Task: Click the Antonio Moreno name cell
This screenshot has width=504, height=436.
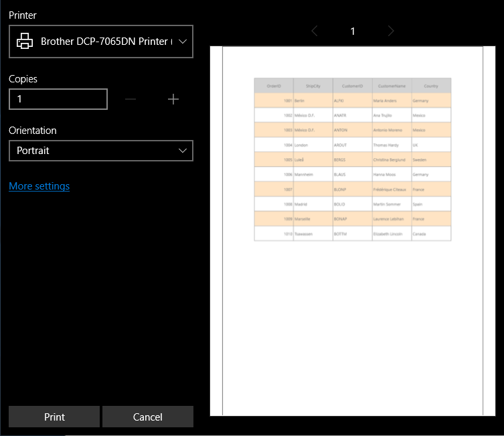Action: 392,130
